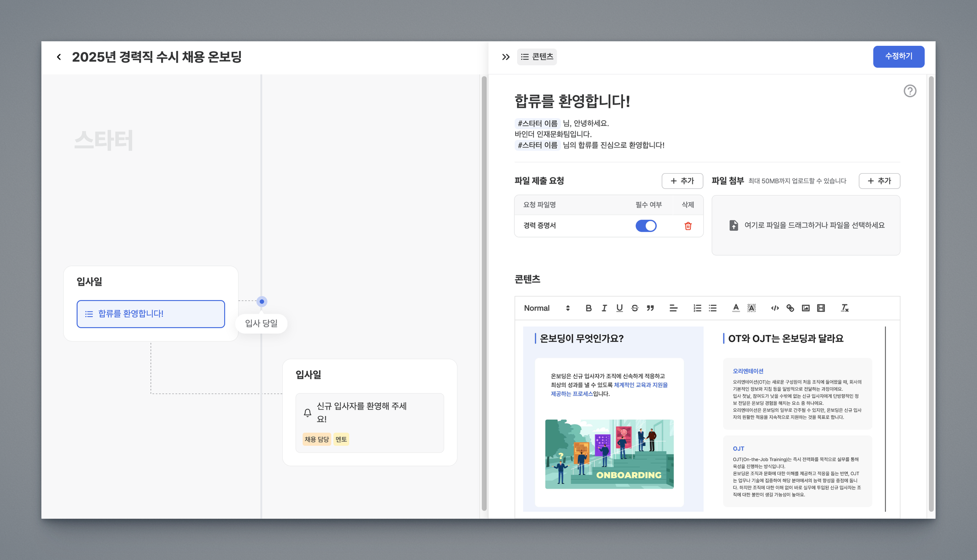This screenshot has width=977, height=560.
Task: Insert a code block
Action: tap(775, 308)
